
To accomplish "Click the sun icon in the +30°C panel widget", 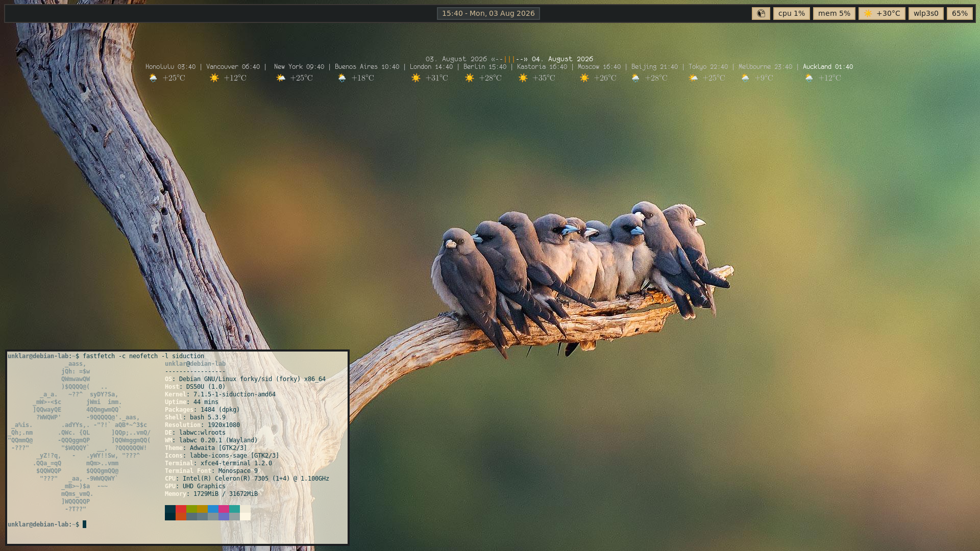I will pyautogui.click(x=868, y=13).
